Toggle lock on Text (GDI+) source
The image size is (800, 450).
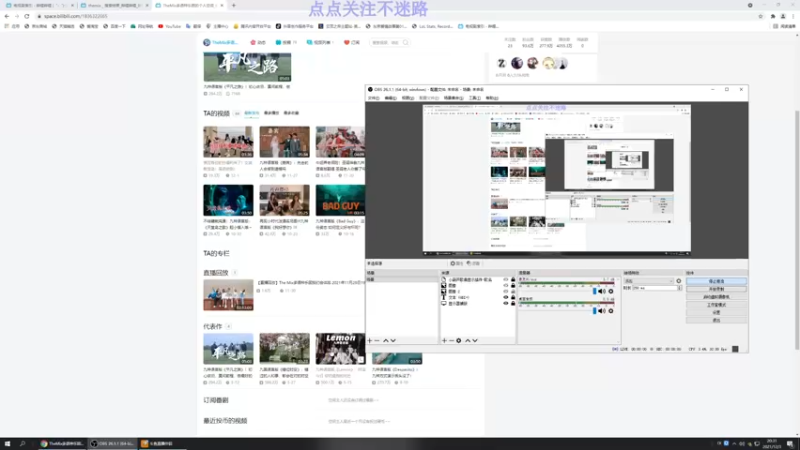(x=513, y=297)
